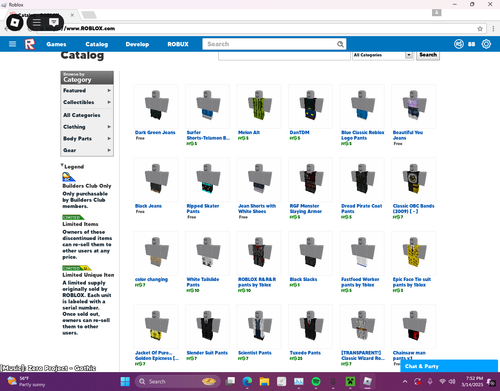Expand the Body Parts category

point(87,138)
